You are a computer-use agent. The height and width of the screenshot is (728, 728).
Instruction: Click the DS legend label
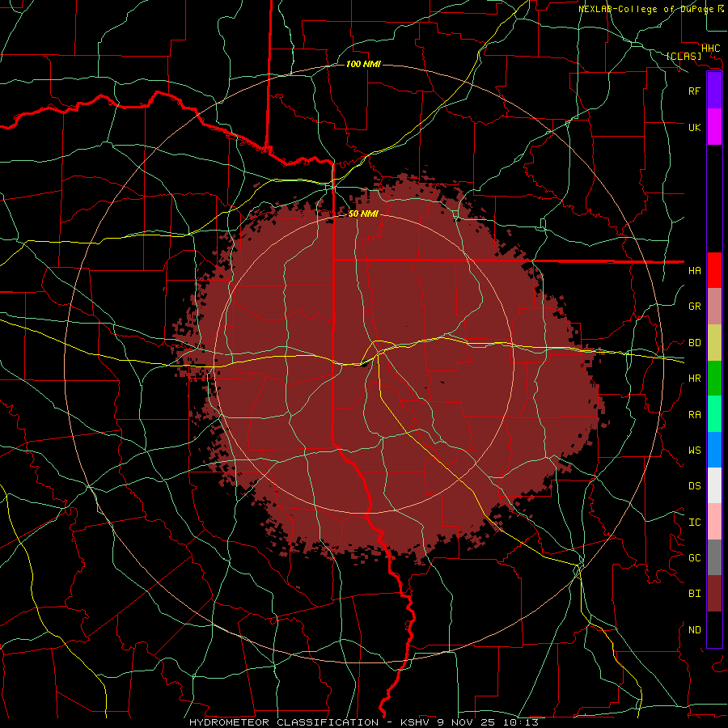694,485
